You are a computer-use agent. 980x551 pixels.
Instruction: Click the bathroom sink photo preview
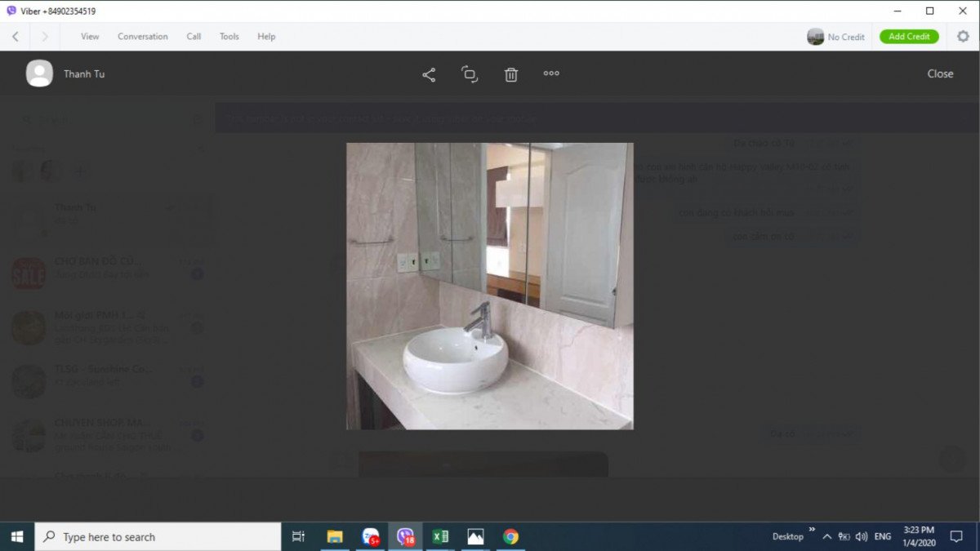(x=490, y=286)
